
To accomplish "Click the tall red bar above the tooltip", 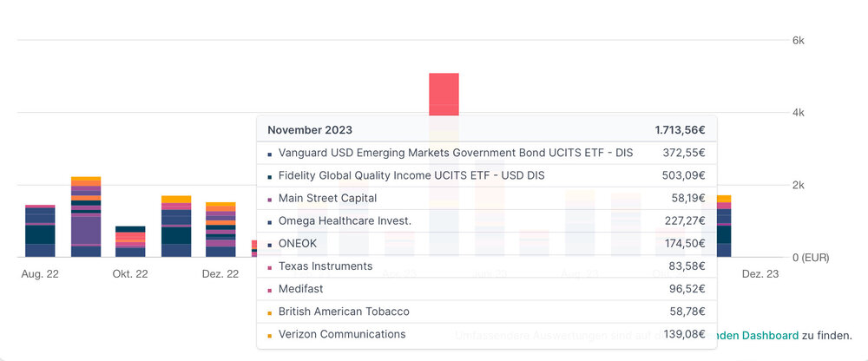I will pos(444,94).
